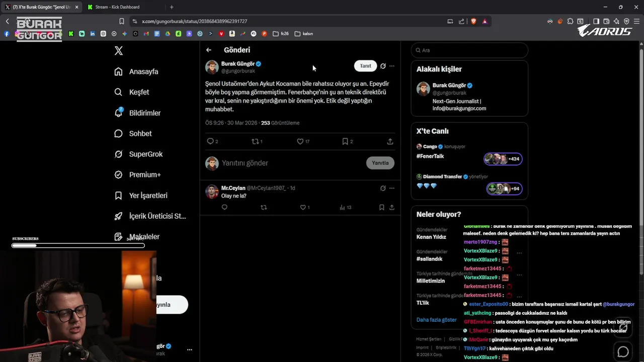Like Mr.Ceylan's reply
The height and width of the screenshot is (362, 644).
(304, 207)
